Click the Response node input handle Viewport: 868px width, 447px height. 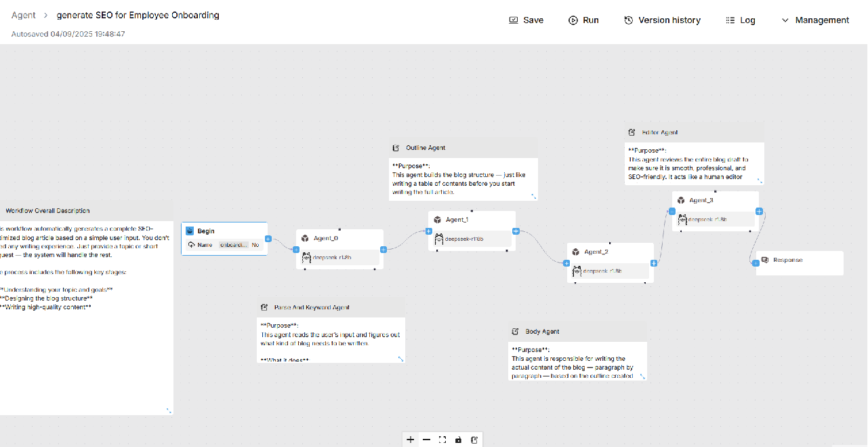(x=756, y=263)
